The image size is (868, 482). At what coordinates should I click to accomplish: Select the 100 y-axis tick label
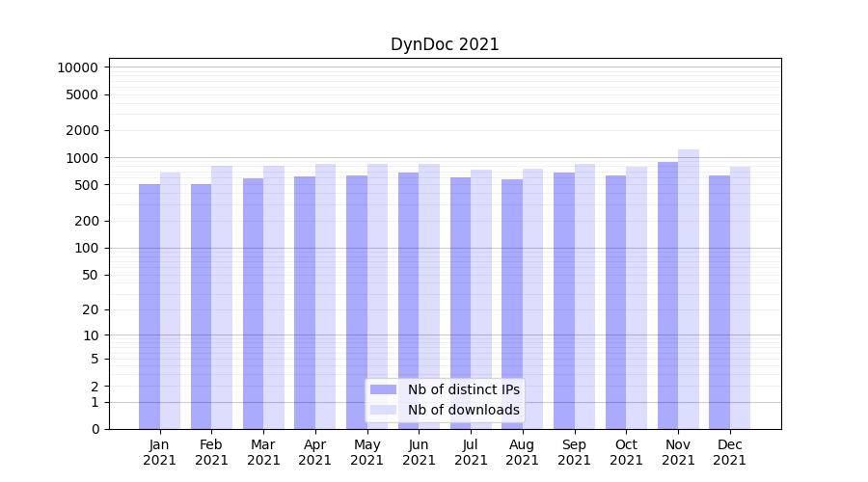point(85,248)
